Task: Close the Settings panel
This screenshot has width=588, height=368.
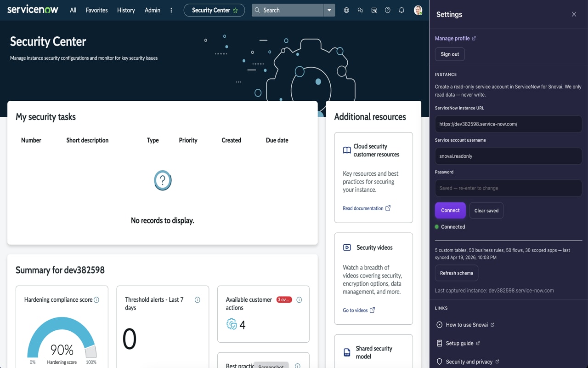Action: [574, 14]
